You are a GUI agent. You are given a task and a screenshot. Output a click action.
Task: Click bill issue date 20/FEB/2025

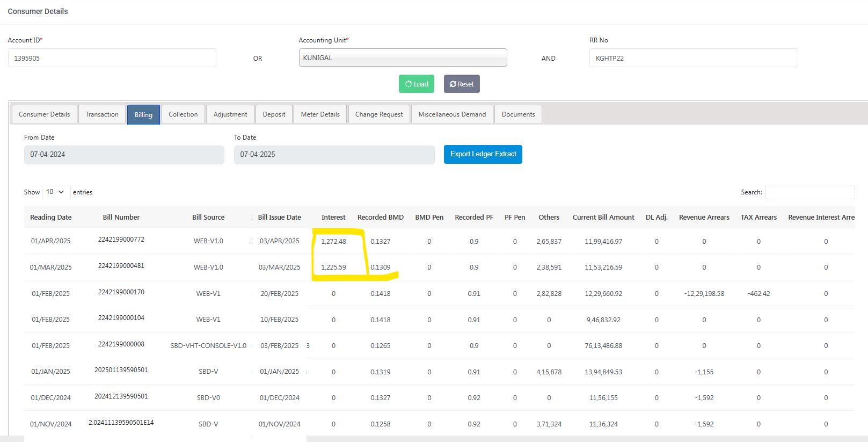click(279, 294)
